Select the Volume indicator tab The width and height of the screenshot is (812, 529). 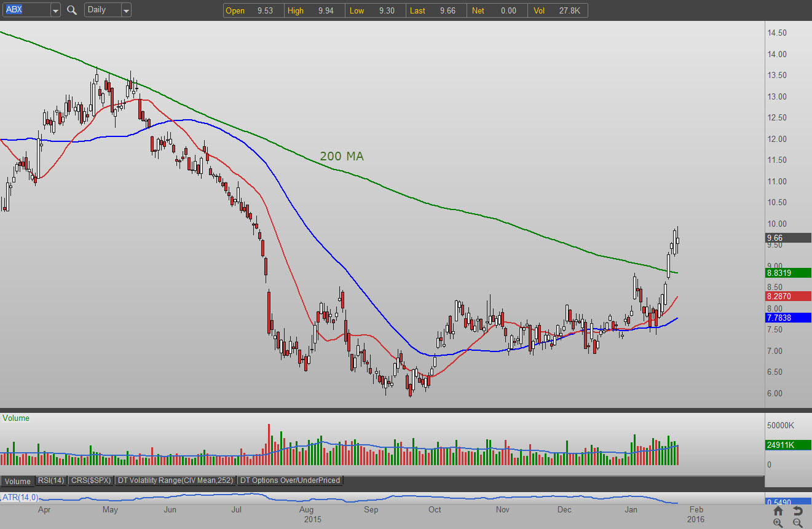click(x=17, y=480)
